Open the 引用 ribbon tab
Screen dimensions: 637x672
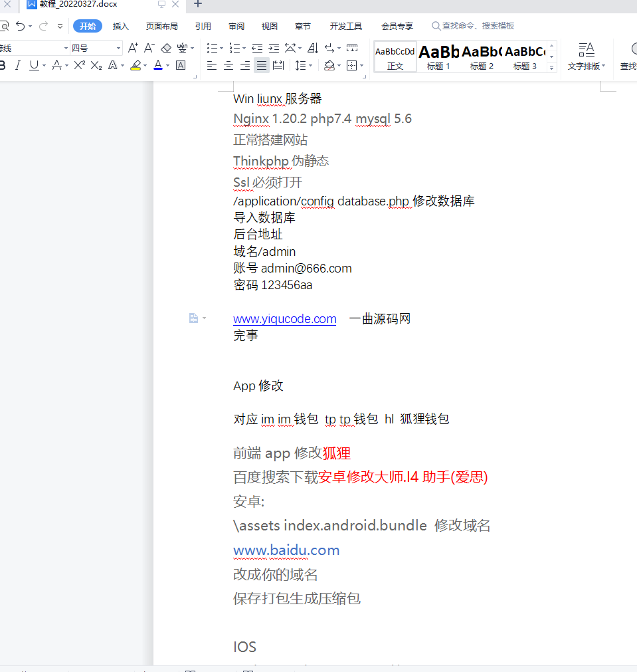click(x=203, y=26)
